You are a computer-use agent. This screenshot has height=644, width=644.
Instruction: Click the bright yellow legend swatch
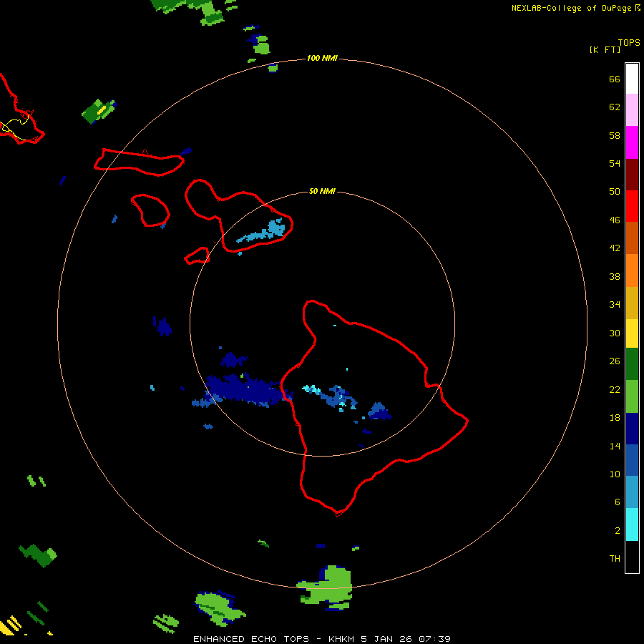point(632,333)
